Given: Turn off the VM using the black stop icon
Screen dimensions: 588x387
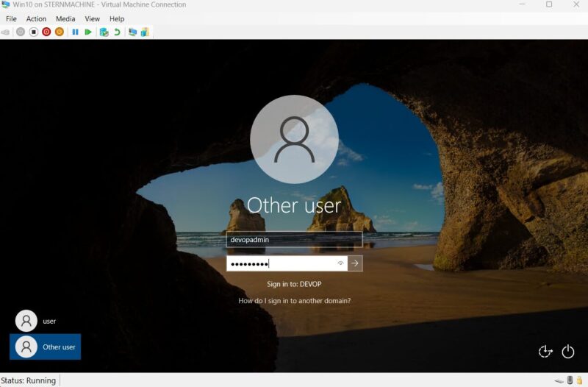Looking at the screenshot, I should coord(34,32).
